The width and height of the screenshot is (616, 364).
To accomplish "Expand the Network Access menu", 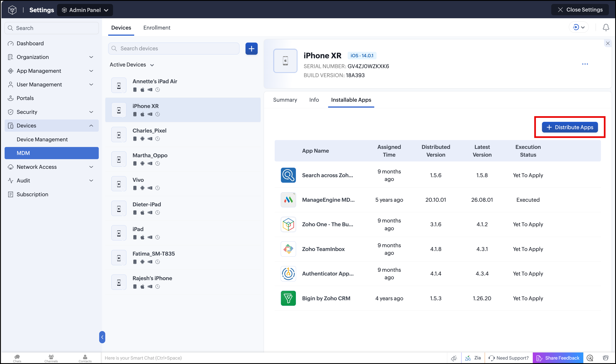I will click(91, 167).
